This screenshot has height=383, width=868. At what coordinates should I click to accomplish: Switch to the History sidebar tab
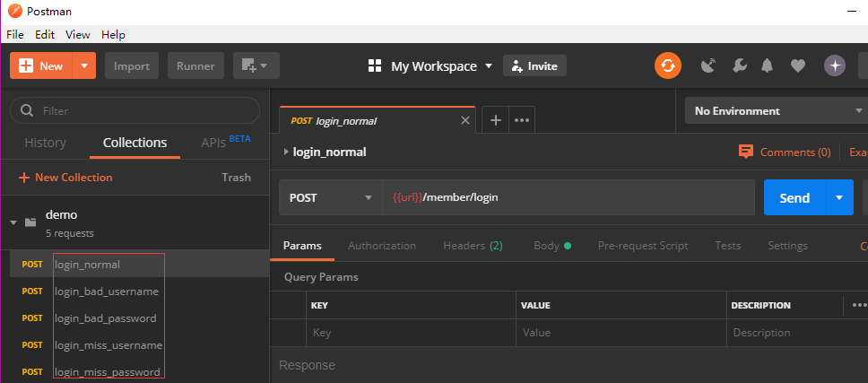(45, 143)
